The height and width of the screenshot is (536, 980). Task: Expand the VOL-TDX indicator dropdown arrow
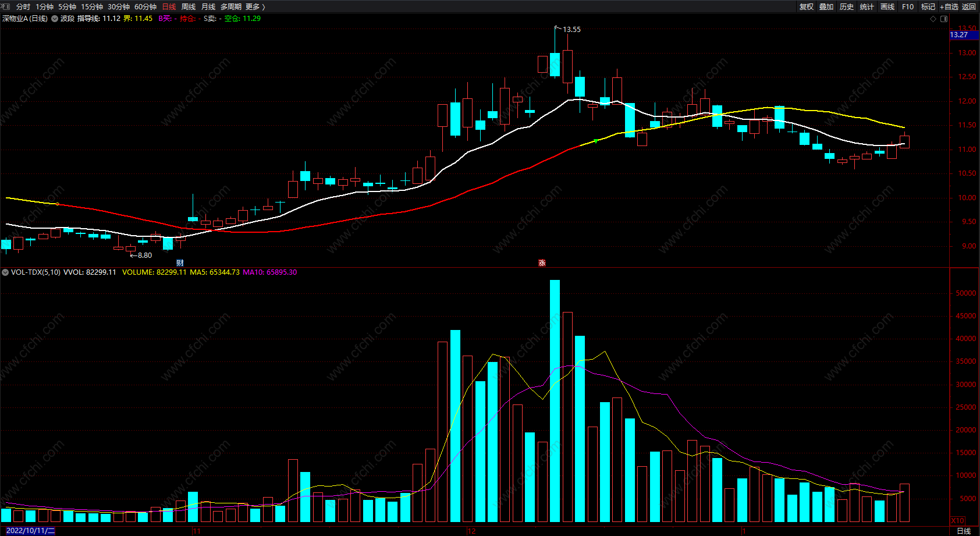[x=5, y=272]
